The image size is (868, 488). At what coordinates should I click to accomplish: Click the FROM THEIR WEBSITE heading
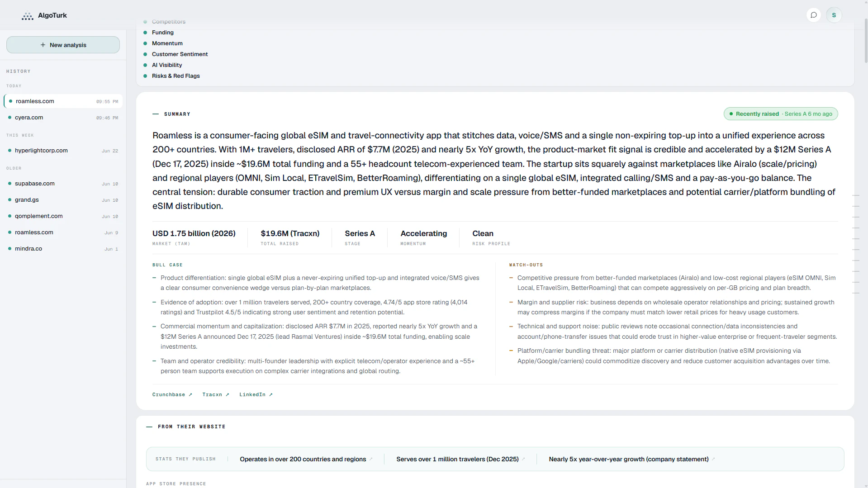(x=191, y=427)
